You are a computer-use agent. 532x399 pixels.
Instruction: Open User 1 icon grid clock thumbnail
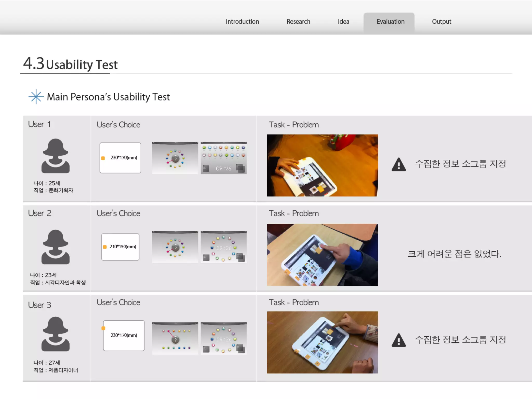point(223,158)
